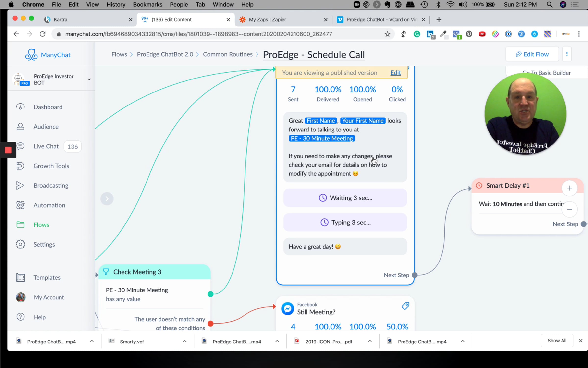Click the Settings gear icon
The width and height of the screenshot is (588, 368).
point(20,244)
